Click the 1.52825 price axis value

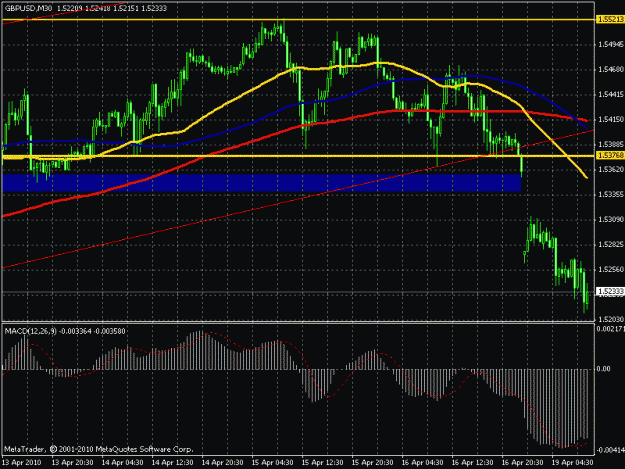tap(610, 244)
